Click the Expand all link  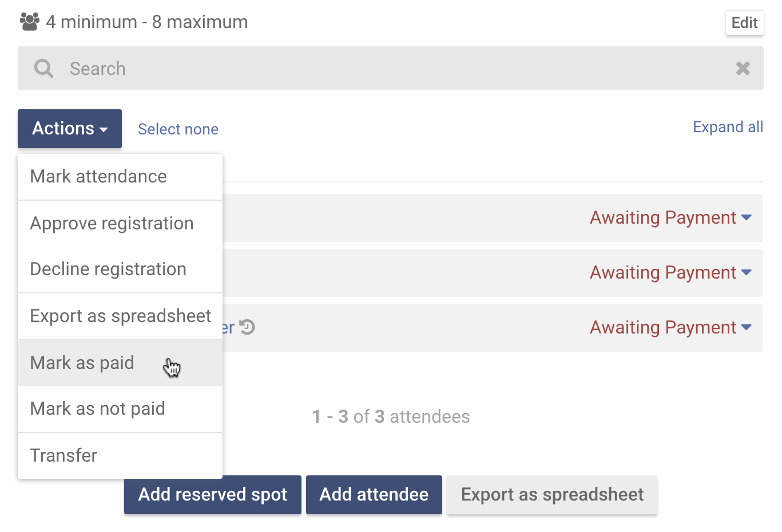coord(728,127)
